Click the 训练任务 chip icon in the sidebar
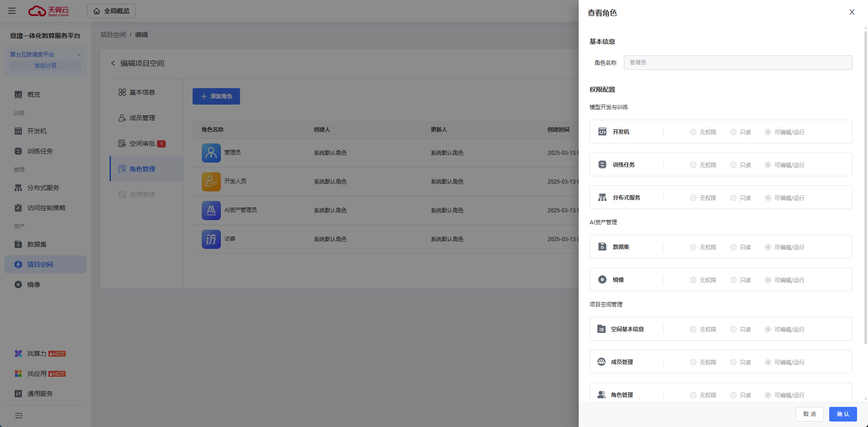The height and width of the screenshot is (427, 868). 18,151
